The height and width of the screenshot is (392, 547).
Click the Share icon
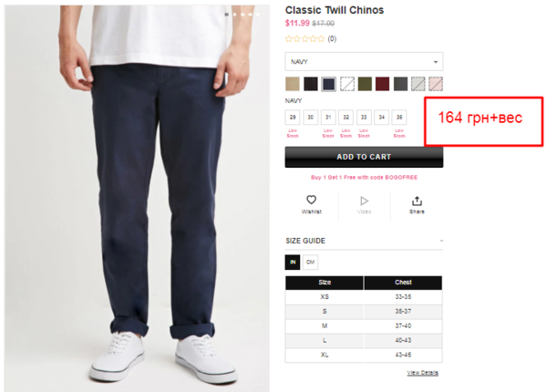(417, 201)
